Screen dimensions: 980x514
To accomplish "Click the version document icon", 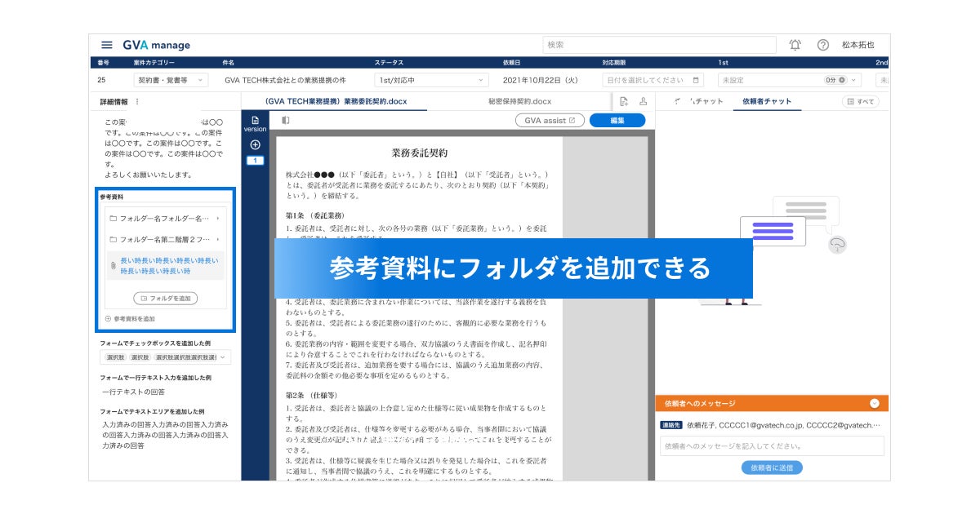I will [x=255, y=120].
